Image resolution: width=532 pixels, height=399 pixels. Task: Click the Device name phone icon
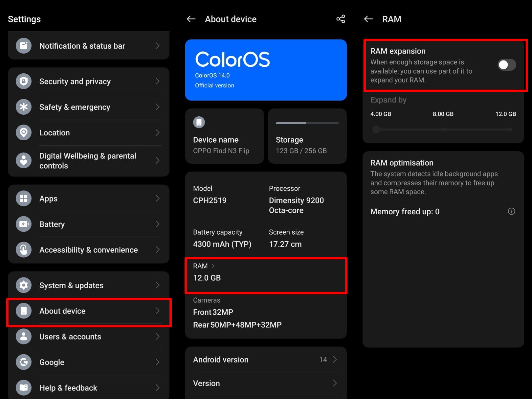pyautogui.click(x=199, y=122)
